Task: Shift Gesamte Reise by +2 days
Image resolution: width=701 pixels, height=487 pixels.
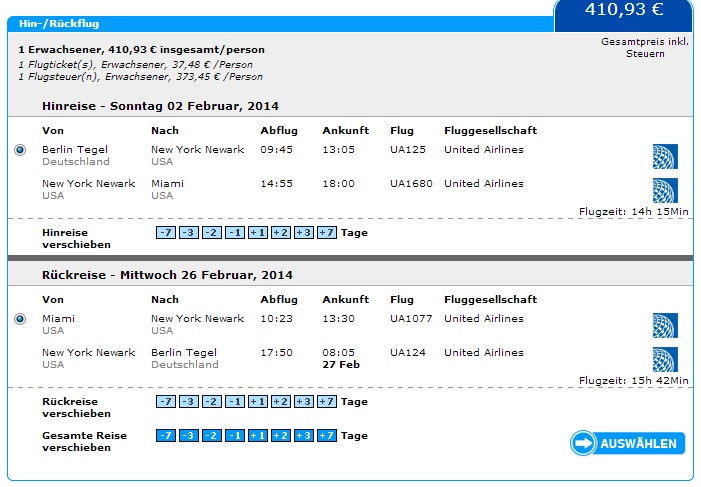Action: (281, 436)
